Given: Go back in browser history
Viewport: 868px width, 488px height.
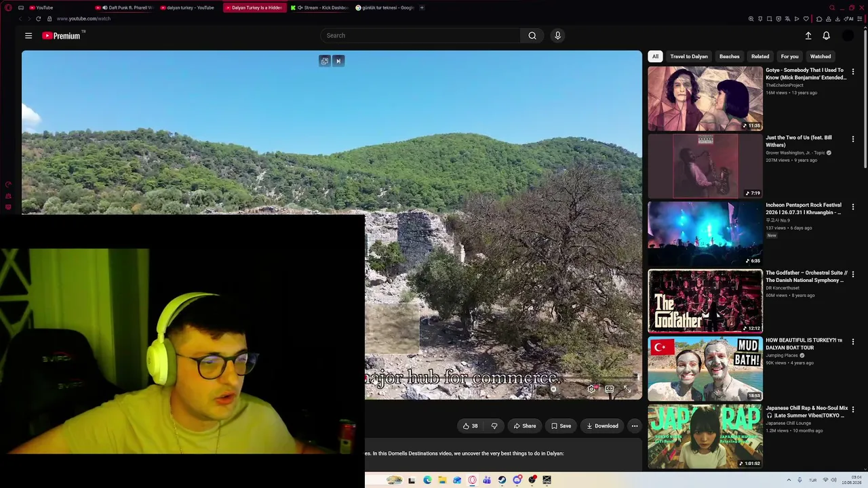Looking at the screenshot, I should 20,19.
